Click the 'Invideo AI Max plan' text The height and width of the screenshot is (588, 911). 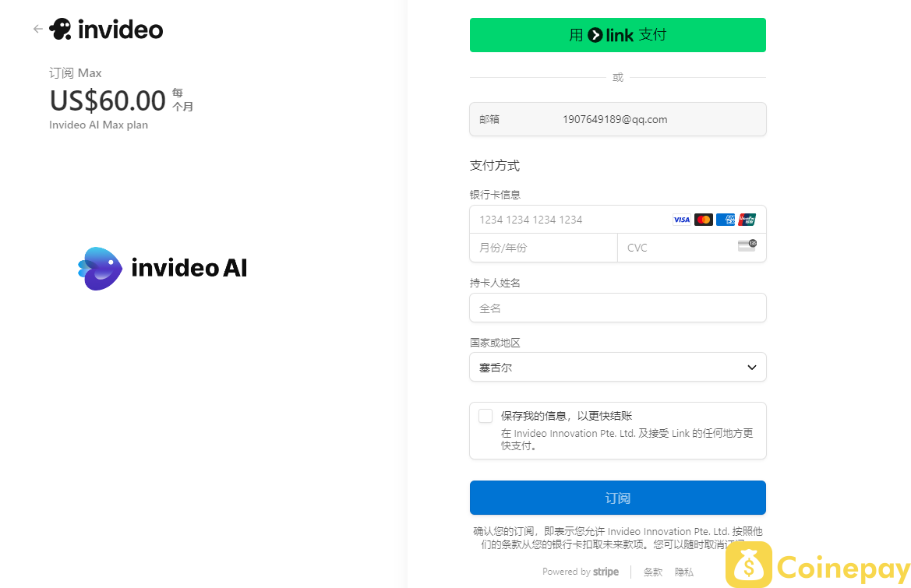click(98, 125)
